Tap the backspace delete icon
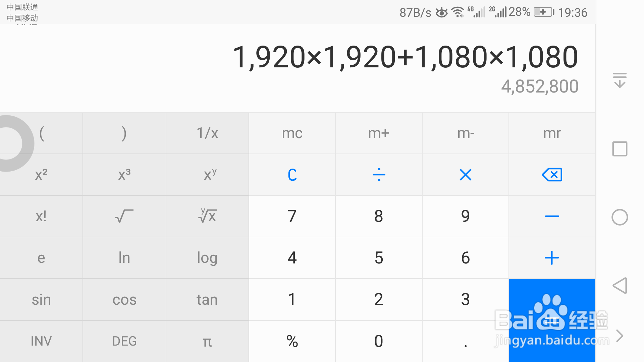The width and height of the screenshot is (644, 362). tap(552, 175)
